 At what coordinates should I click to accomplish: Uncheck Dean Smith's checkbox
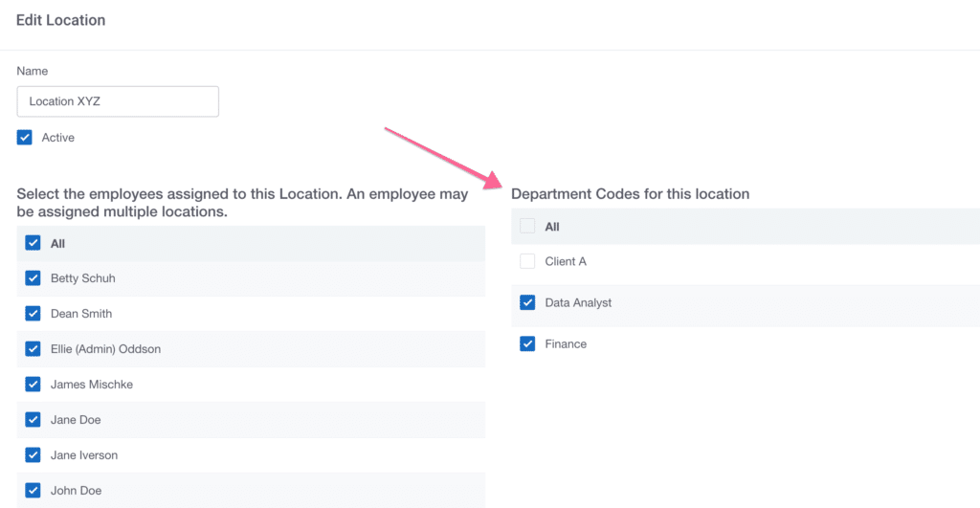[33, 314]
